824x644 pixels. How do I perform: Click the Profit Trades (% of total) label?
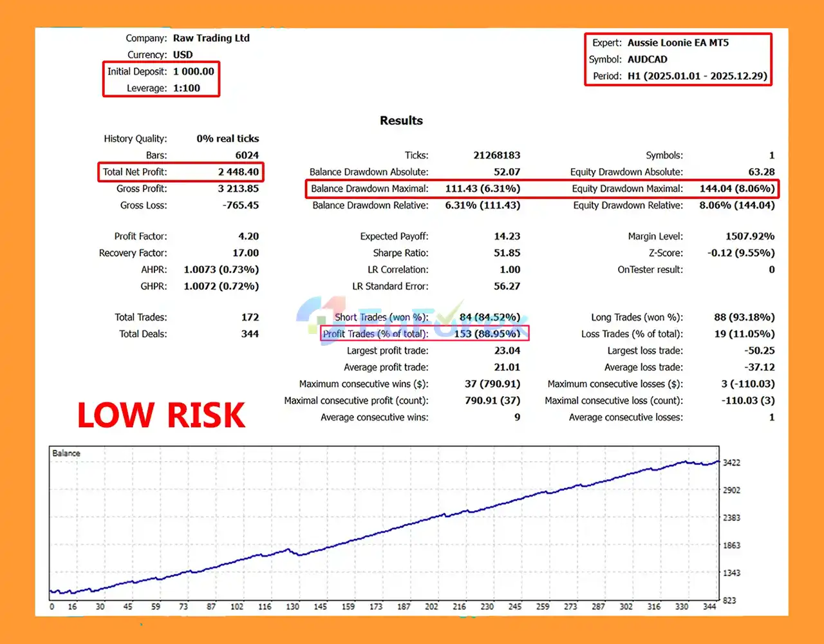point(375,334)
